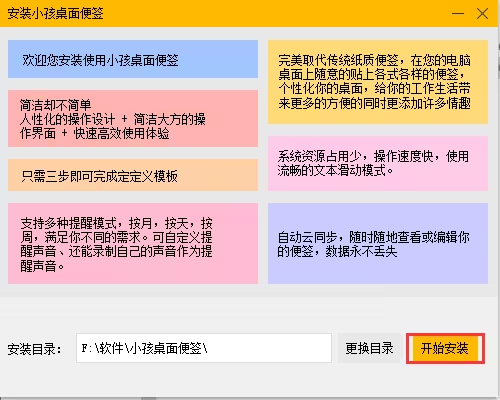Click the purple 自动云同步 note

pyautogui.click(x=378, y=244)
